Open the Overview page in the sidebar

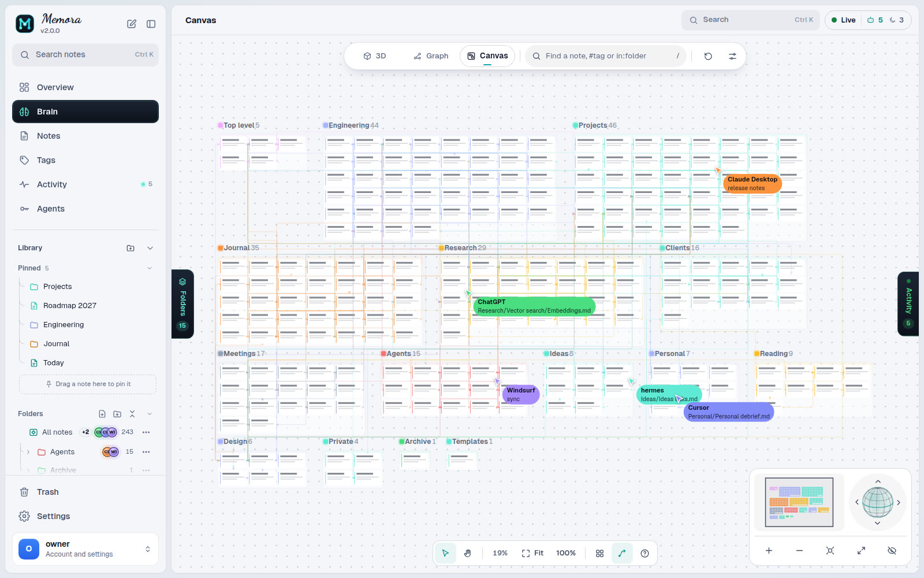[x=85, y=87]
